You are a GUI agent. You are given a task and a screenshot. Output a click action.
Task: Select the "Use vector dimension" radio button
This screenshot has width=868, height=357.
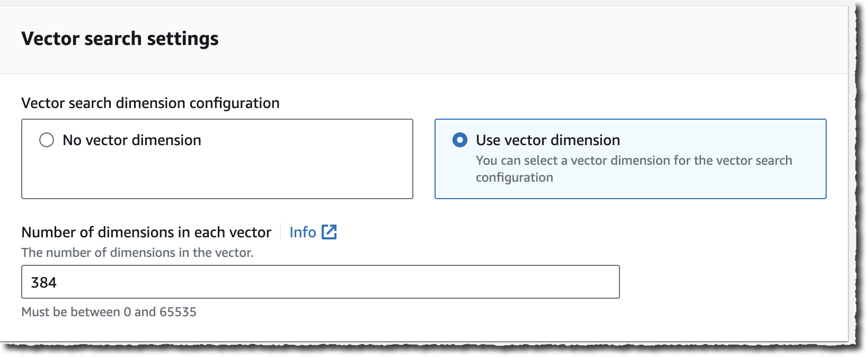[x=459, y=140]
